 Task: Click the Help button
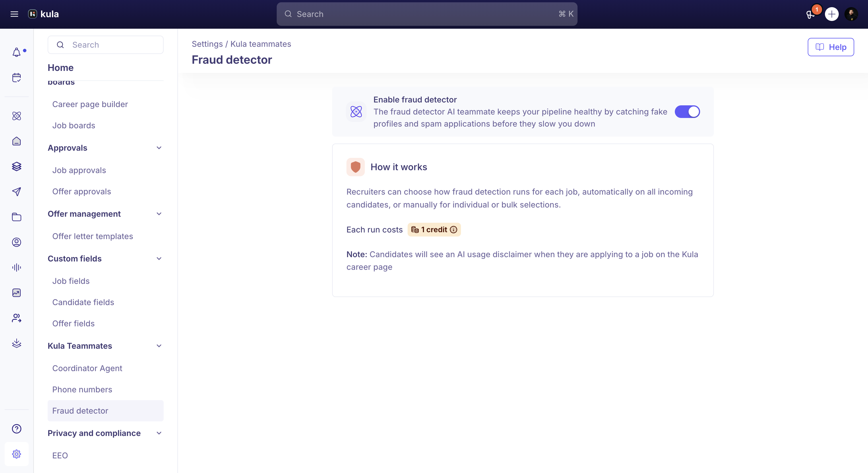pos(831,47)
